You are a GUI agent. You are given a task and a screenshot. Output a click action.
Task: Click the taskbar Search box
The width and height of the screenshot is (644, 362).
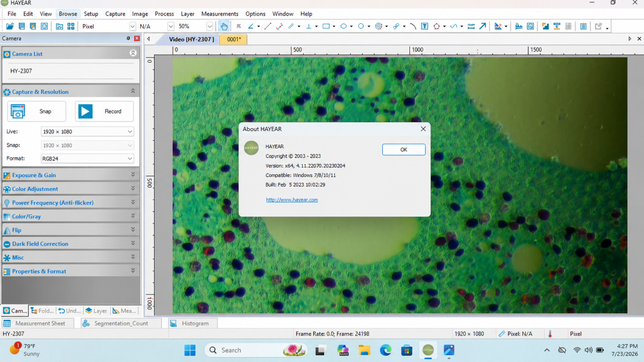[x=256, y=350]
